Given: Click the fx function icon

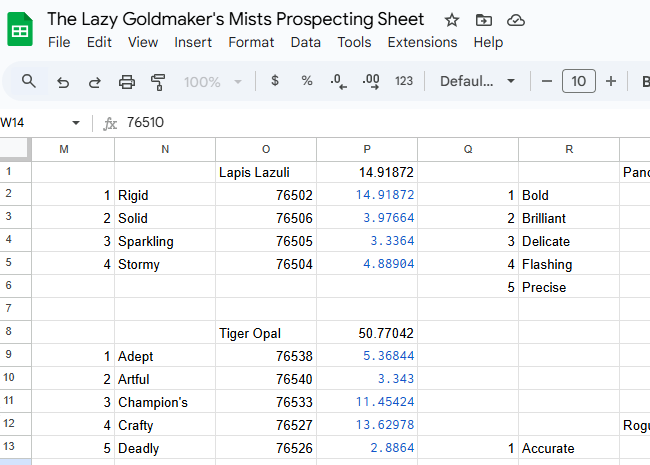Looking at the screenshot, I should pyautogui.click(x=110, y=123).
